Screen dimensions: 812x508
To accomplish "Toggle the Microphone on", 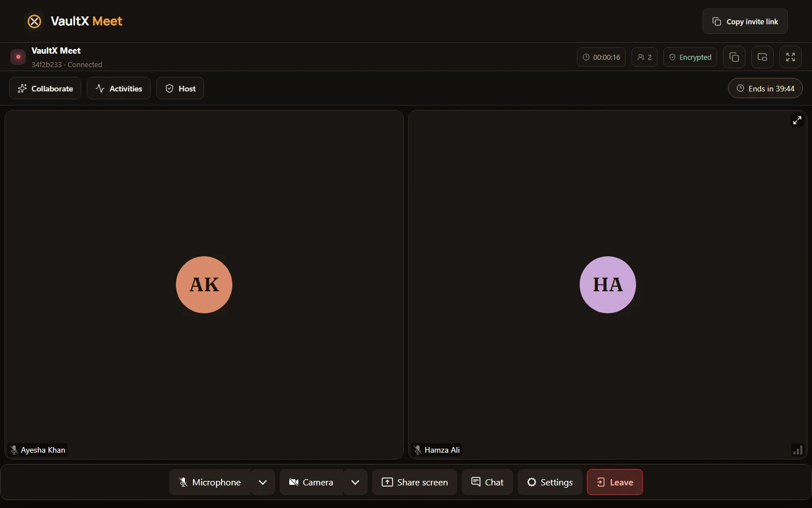I will 210,482.
